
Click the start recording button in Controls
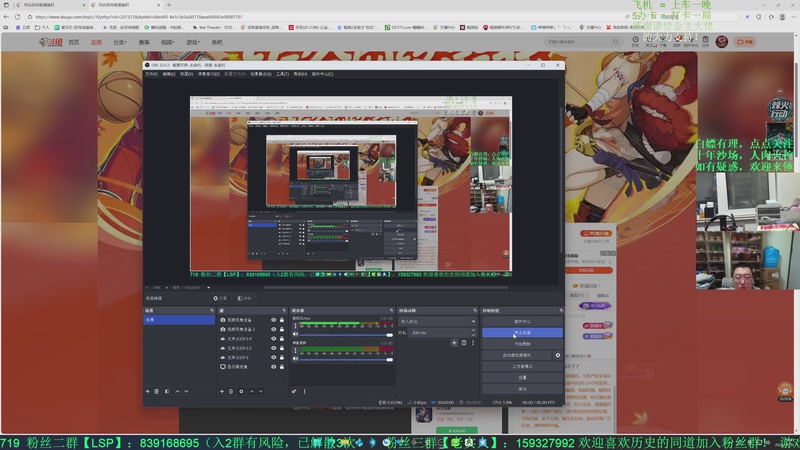click(x=522, y=344)
